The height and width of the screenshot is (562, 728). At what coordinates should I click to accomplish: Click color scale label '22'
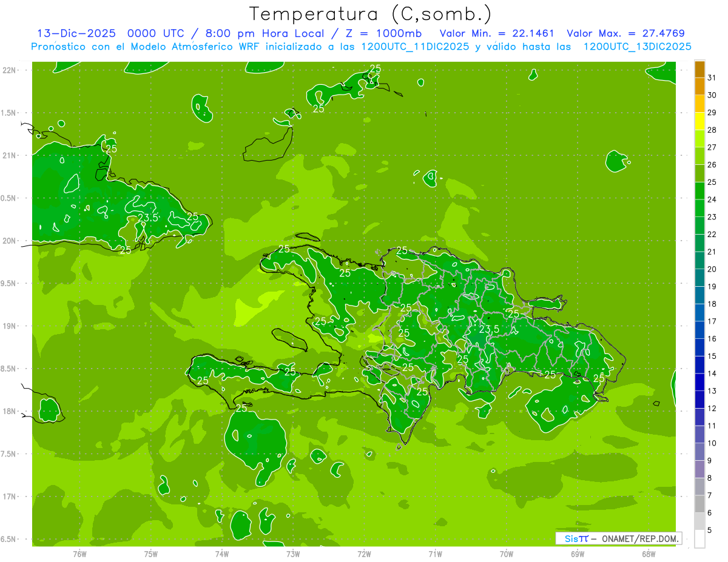tap(712, 234)
